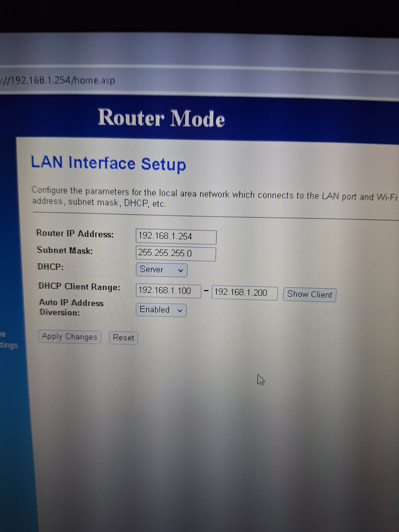Focus the DHCP Client Range end field
This screenshot has height=532, width=399.
click(244, 293)
